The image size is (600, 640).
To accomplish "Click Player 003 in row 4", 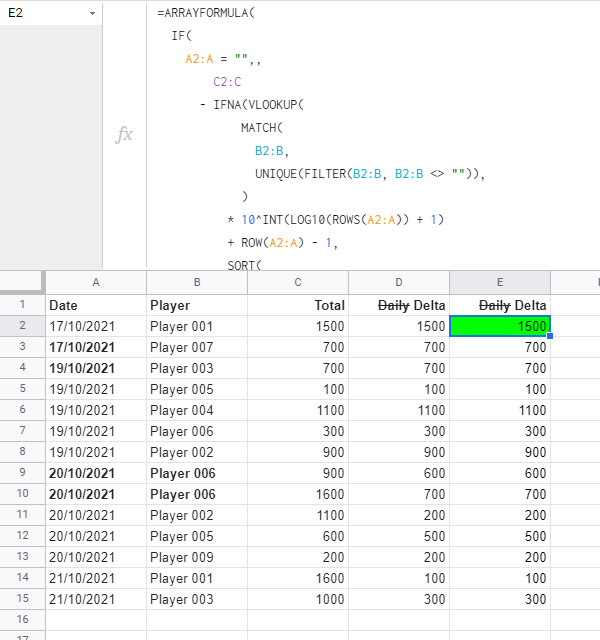I will 197,368.
